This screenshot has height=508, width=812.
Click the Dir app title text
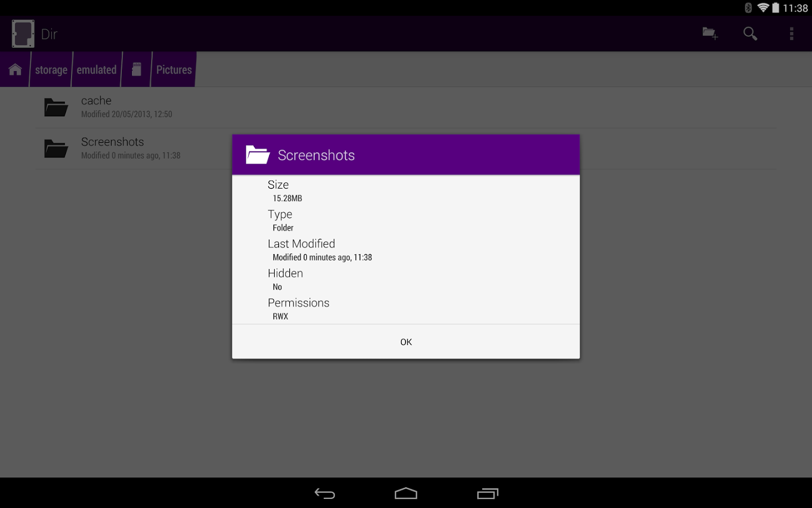coord(50,34)
